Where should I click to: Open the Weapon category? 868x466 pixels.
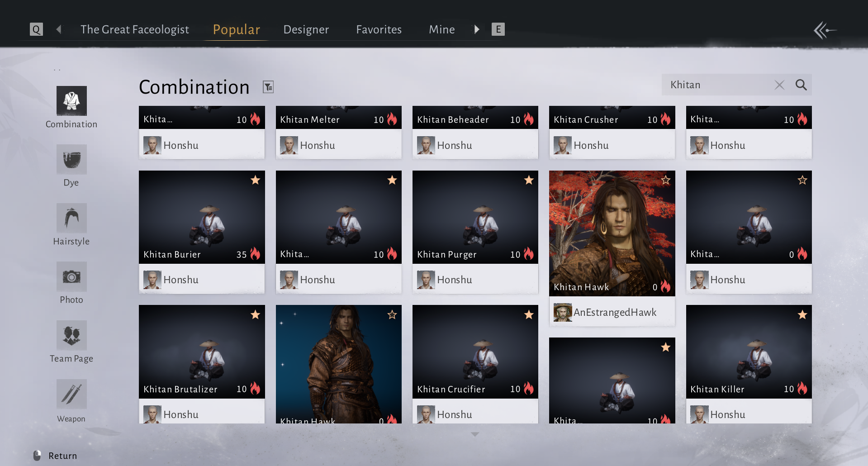coord(71,401)
